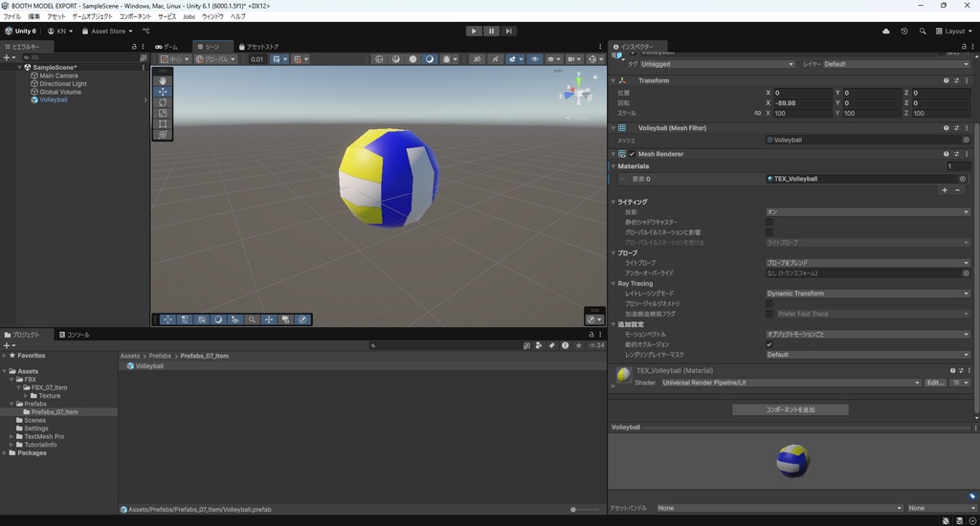The image size is (980, 526).
Task: Toggle プロシージャルジオメトリ checkbox
Action: click(769, 303)
